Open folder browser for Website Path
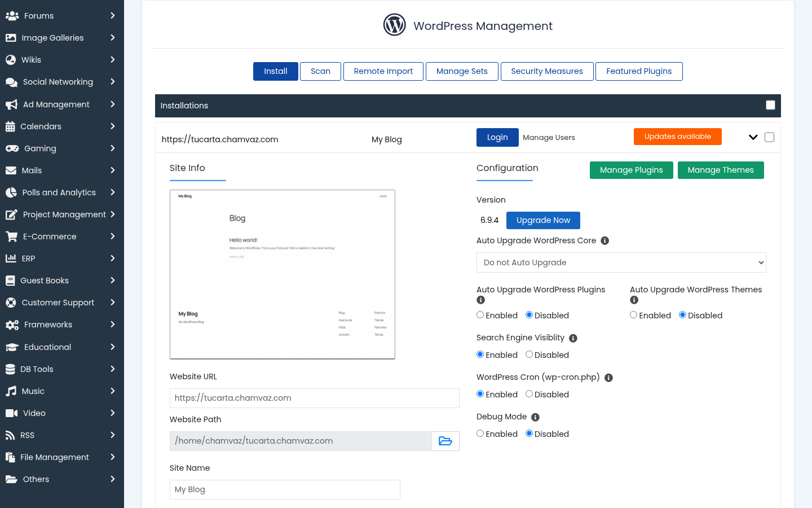 click(x=445, y=441)
